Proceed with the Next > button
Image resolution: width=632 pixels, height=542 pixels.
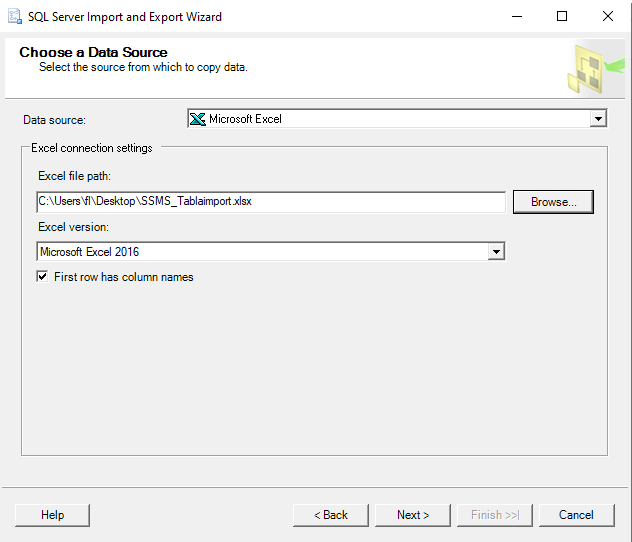(413, 515)
